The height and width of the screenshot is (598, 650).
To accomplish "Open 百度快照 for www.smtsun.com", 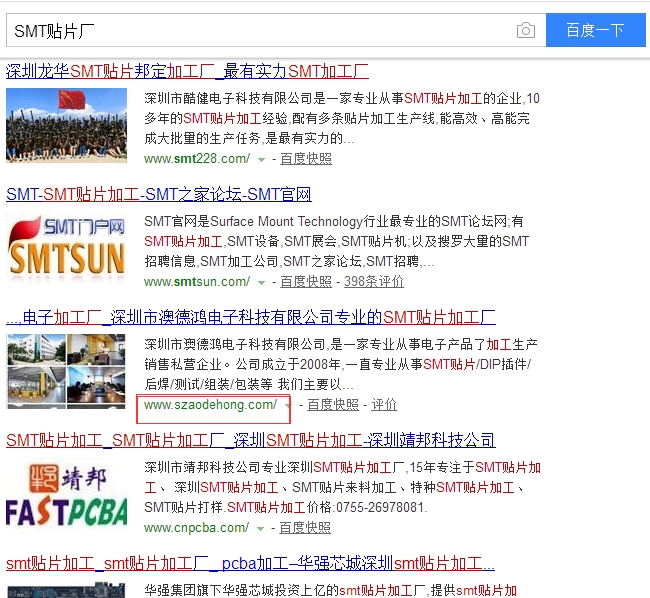I will tap(306, 282).
